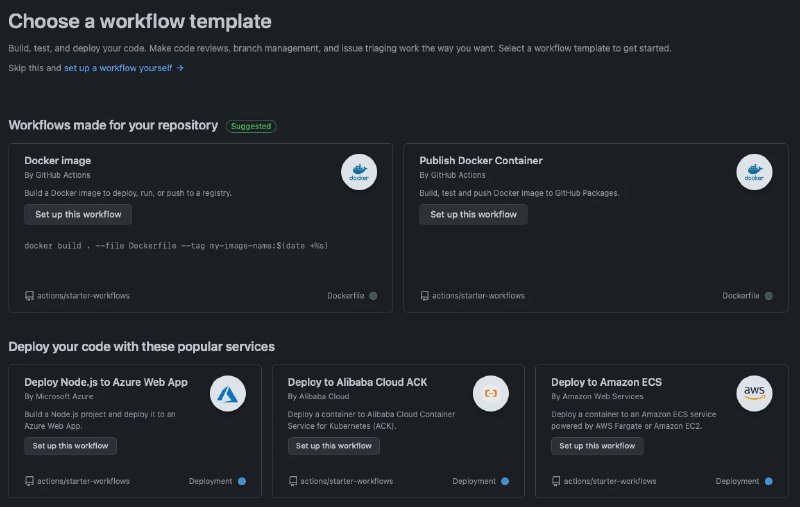Click 'Choose a workflow template' heading
Screen dimensions: 800x507
pos(140,21)
